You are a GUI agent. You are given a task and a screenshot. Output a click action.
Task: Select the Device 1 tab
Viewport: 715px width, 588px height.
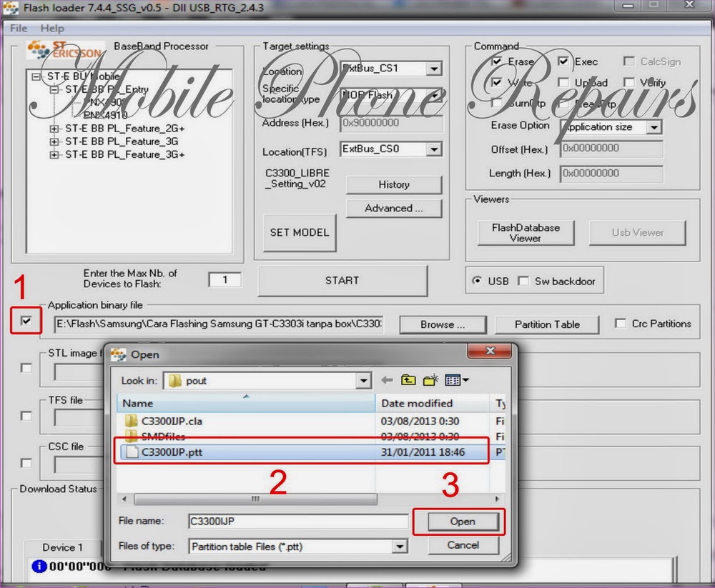(x=62, y=547)
